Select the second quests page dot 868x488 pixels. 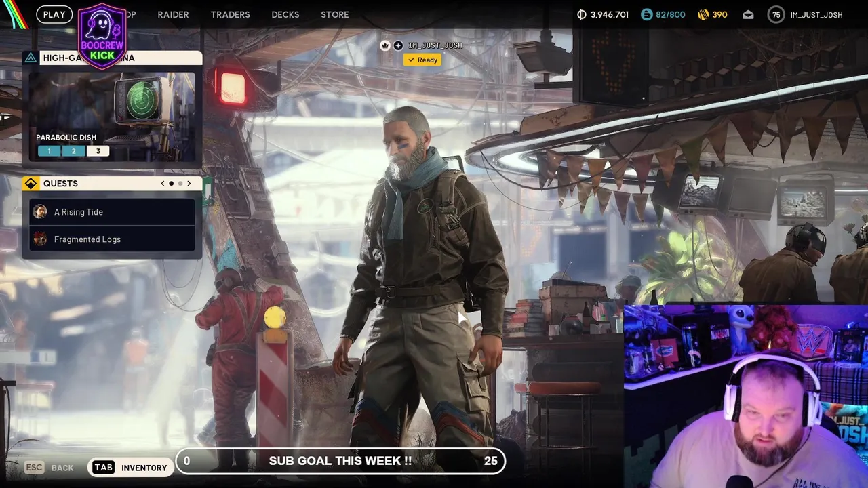pyautogui.click(x=180, y=184)
